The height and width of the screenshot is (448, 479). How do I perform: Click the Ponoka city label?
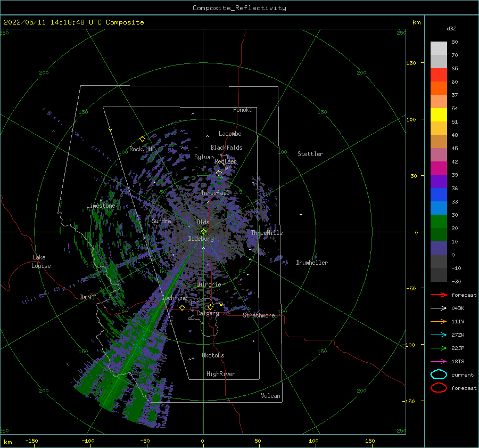[x=243, y=110]
